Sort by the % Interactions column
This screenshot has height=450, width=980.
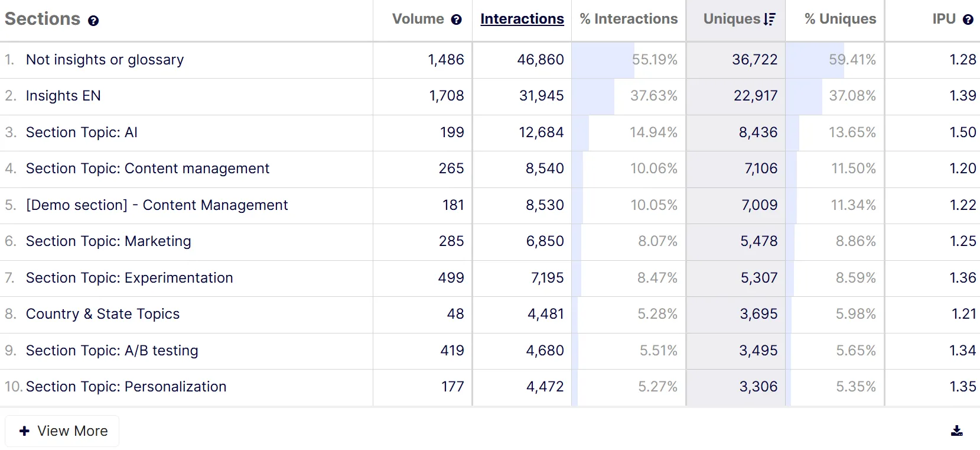(629, 19)
